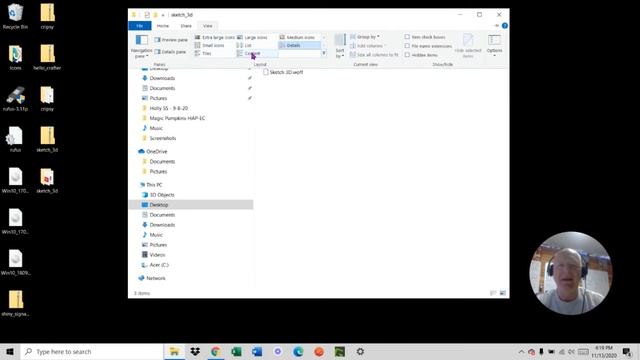
Task: Select OneDrive in navigation pane
Action: (156, 151)
